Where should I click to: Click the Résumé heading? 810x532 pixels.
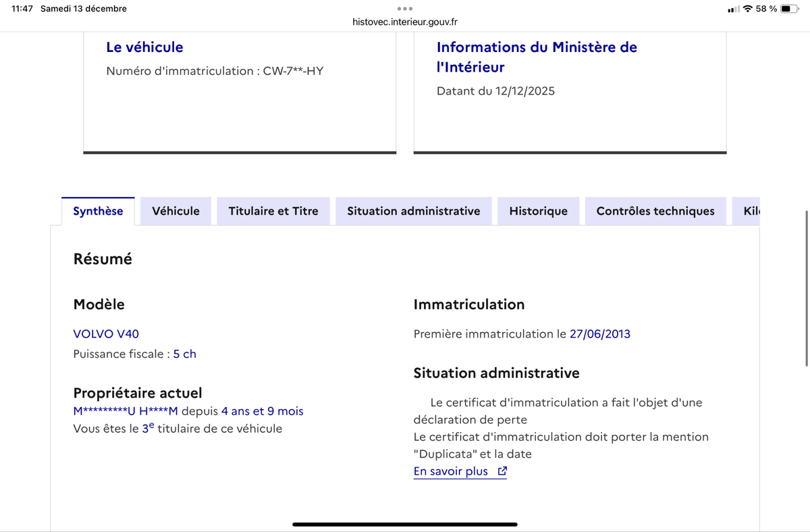tap(103, 259)
